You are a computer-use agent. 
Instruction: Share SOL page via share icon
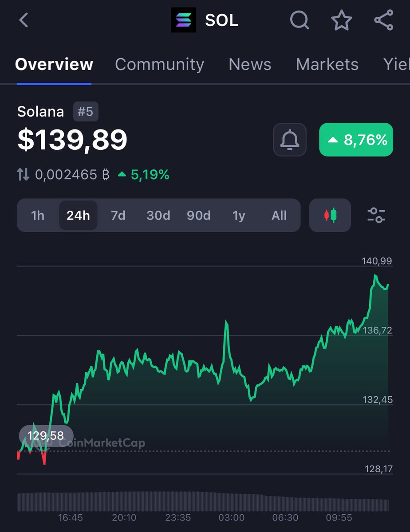coord(383,20)
